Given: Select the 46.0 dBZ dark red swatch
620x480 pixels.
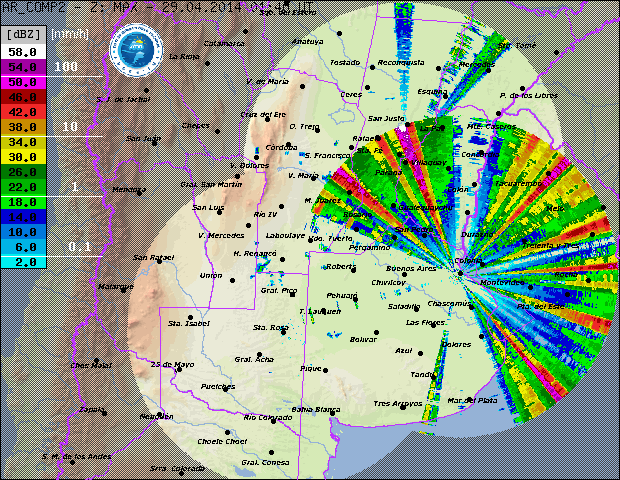Looking at the screenshot, I should [23, 97].
